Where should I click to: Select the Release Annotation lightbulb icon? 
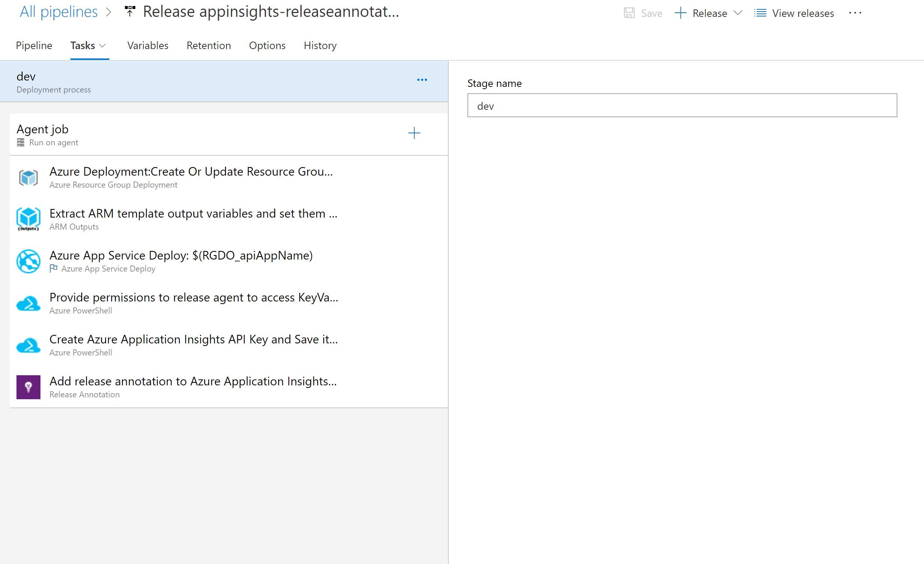[x=28, y=387]
